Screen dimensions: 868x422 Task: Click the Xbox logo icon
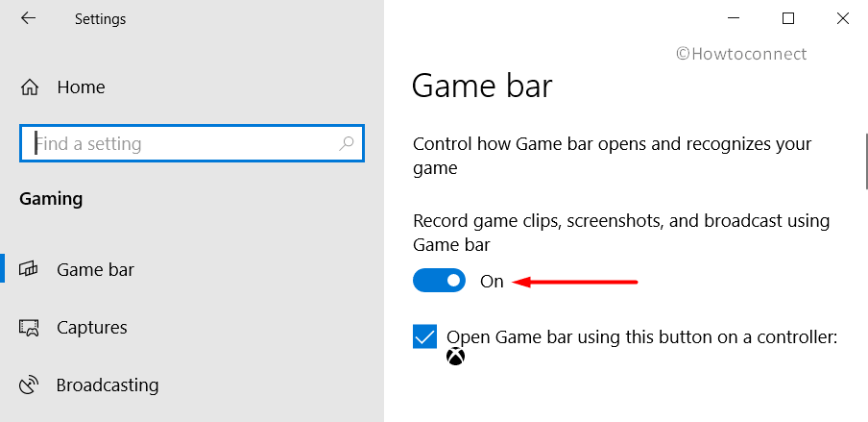click(455, 357)
